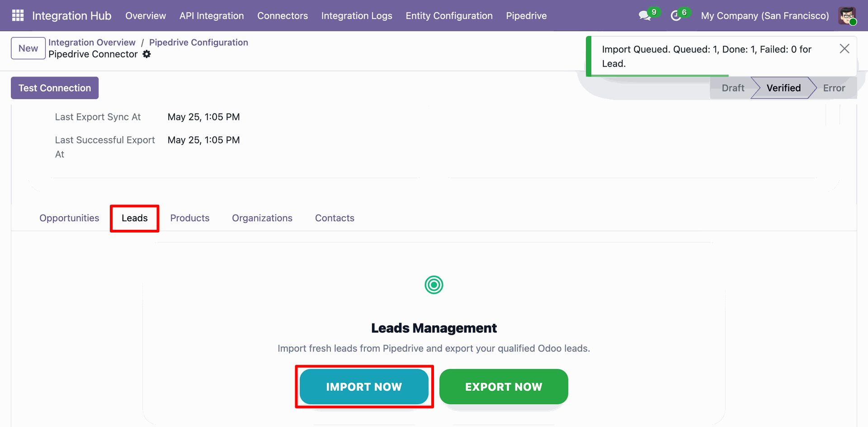
Task: Switch to the Products tab
Action: 190,218
